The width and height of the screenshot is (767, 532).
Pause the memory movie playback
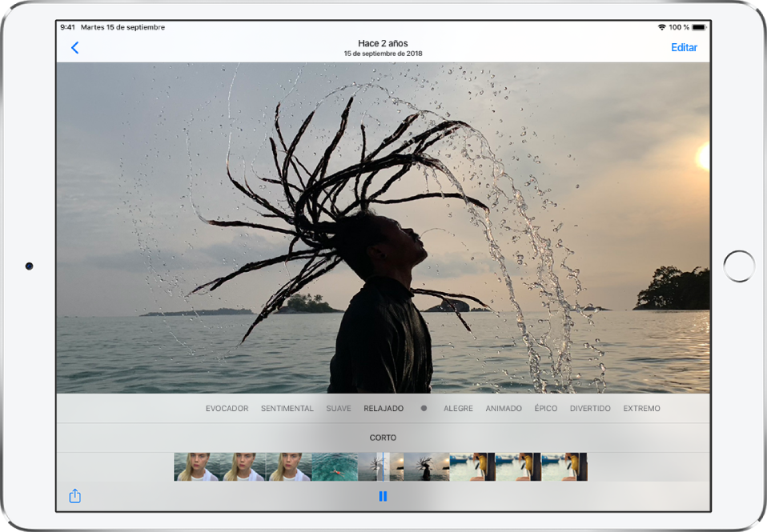(383, 497)
